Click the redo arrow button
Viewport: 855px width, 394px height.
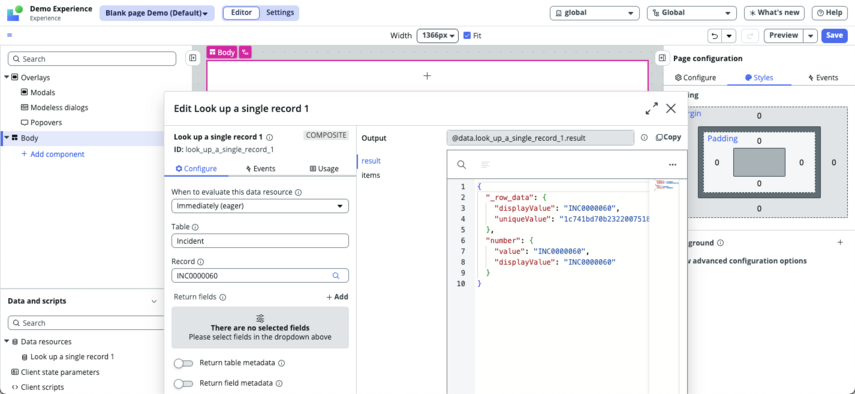pyautogui.click(x=750, y=36)
